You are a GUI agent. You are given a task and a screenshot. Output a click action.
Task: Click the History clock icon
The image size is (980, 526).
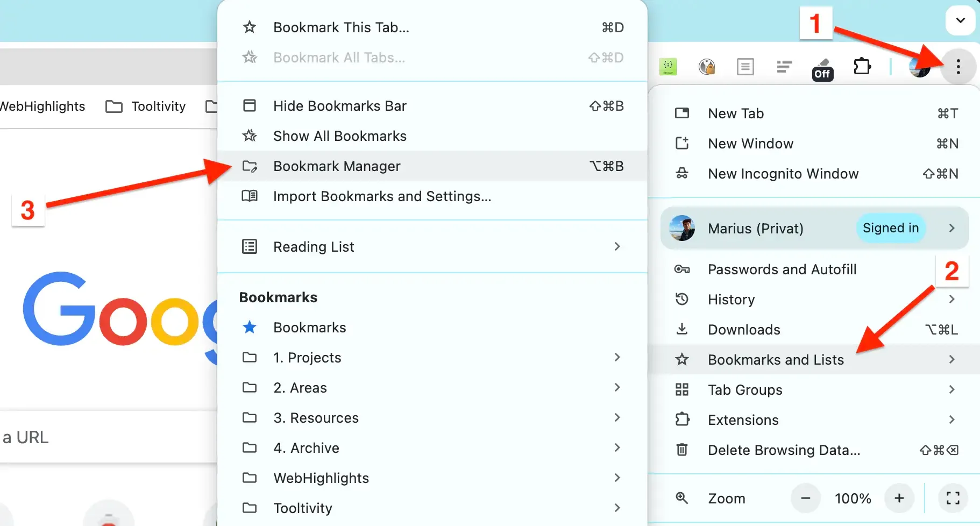point(682,299)
